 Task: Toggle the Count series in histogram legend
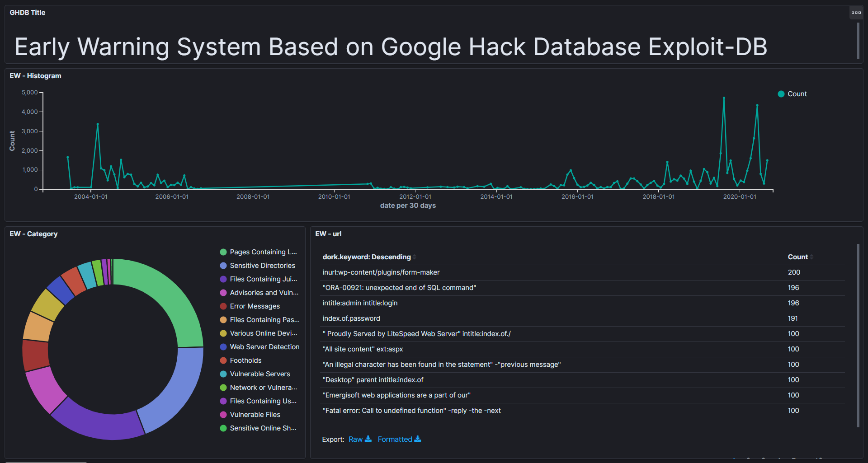pyautogui.click(x=792, y=94)
